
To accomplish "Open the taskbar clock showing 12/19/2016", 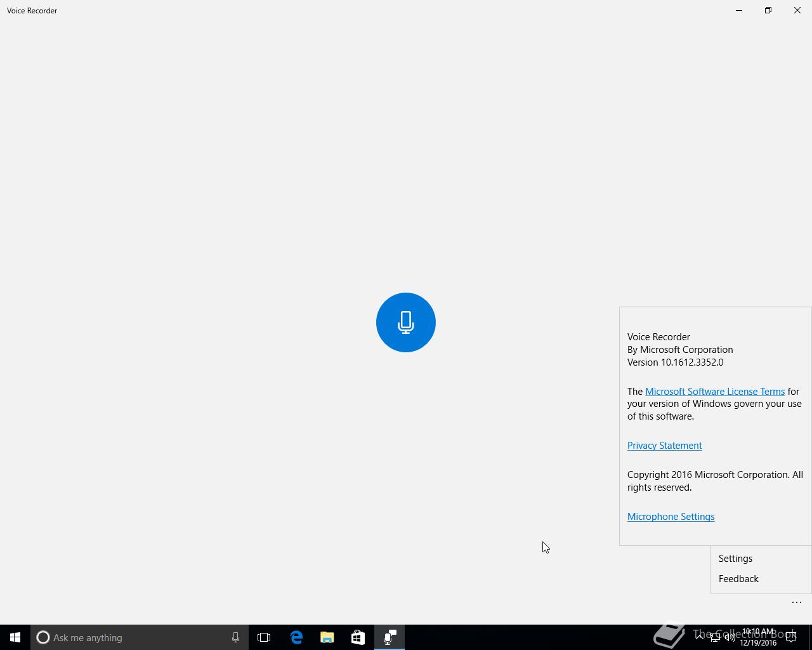I will 758,637.
